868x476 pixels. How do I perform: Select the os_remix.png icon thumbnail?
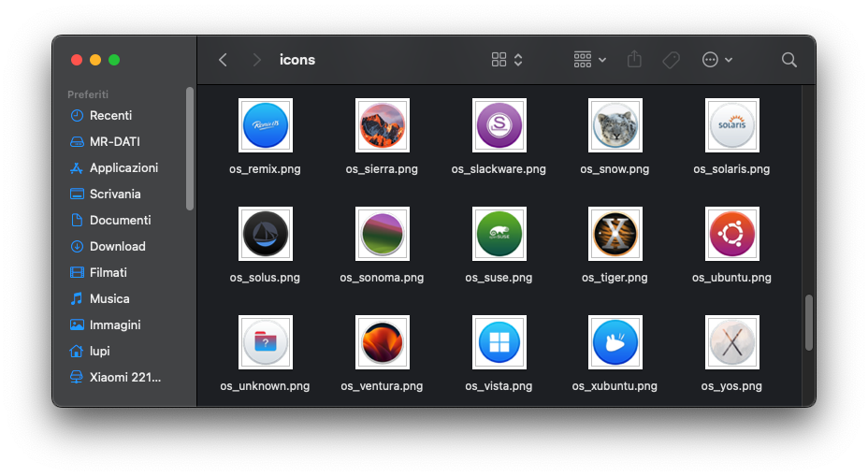(x=266, y=125)
